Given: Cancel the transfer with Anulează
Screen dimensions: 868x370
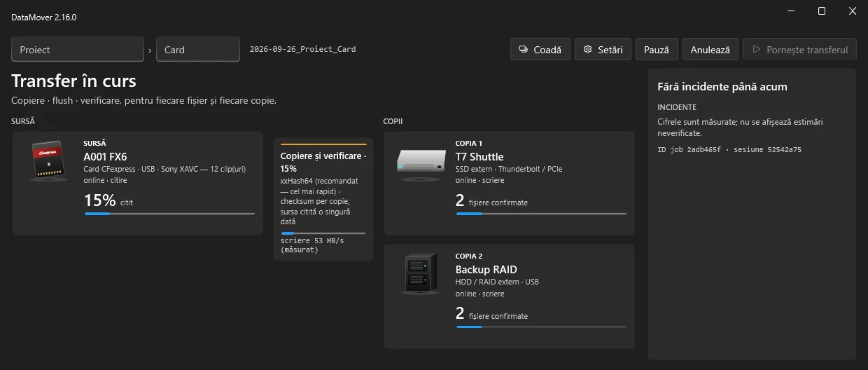Looking at the screenshot, I should point(710,50).
